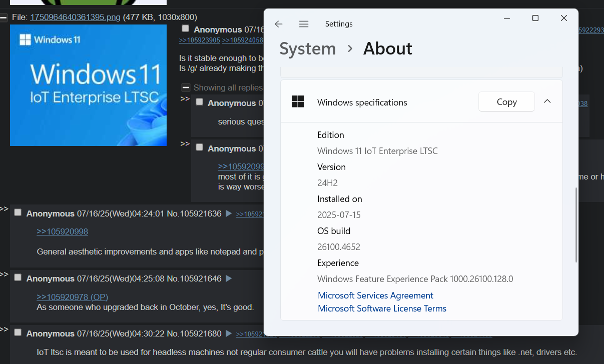604x364 pixels.
Task: Tick checkbox of the 'most of it is' reply
Action: (199, 147)
